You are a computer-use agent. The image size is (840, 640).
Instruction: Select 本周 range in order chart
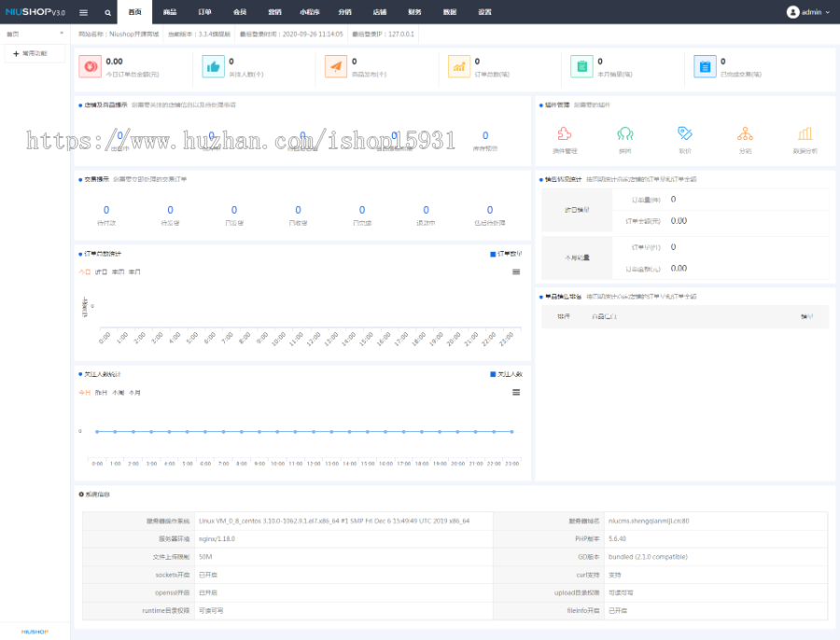(119, 271)
